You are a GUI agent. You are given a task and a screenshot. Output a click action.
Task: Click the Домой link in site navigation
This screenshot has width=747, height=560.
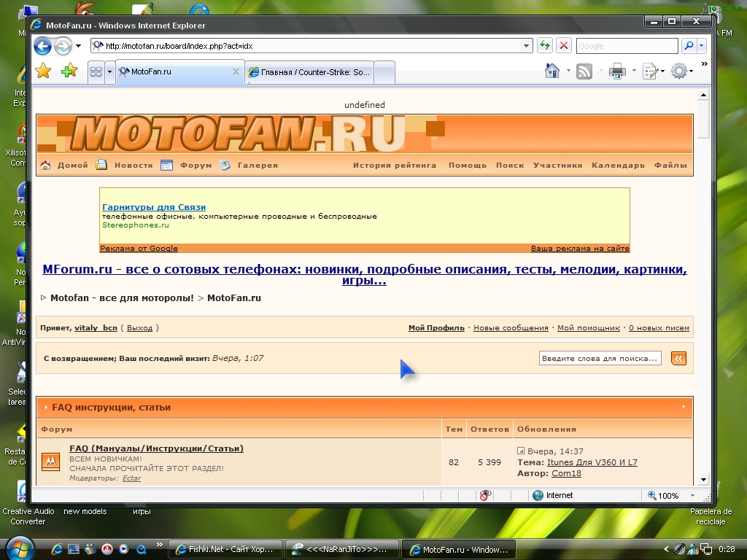click(73, 166)
